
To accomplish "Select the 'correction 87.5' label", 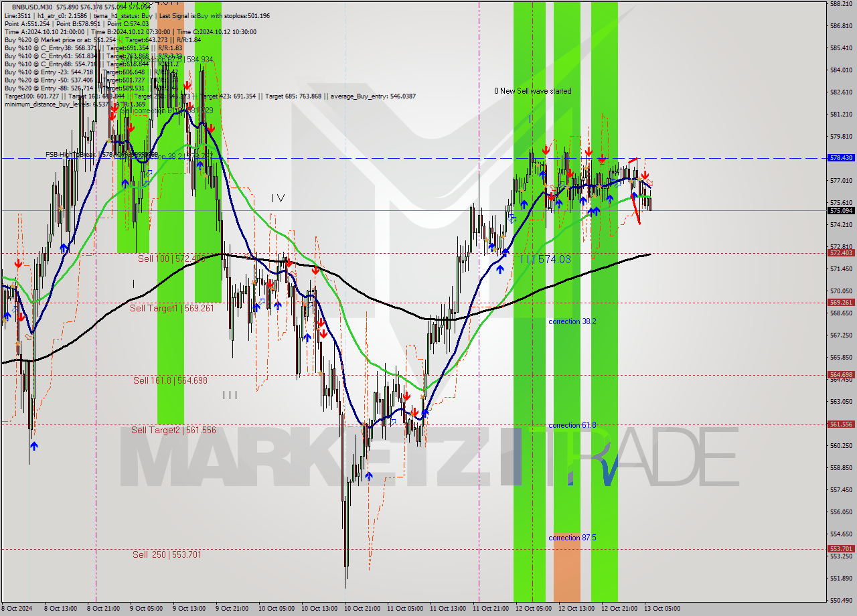I will [x=572, y=538].
